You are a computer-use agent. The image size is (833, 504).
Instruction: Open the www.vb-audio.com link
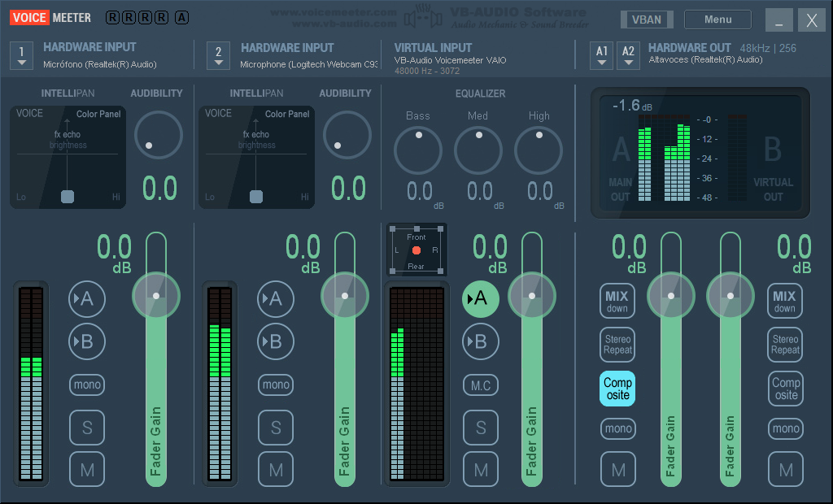[x=344, y=24]
